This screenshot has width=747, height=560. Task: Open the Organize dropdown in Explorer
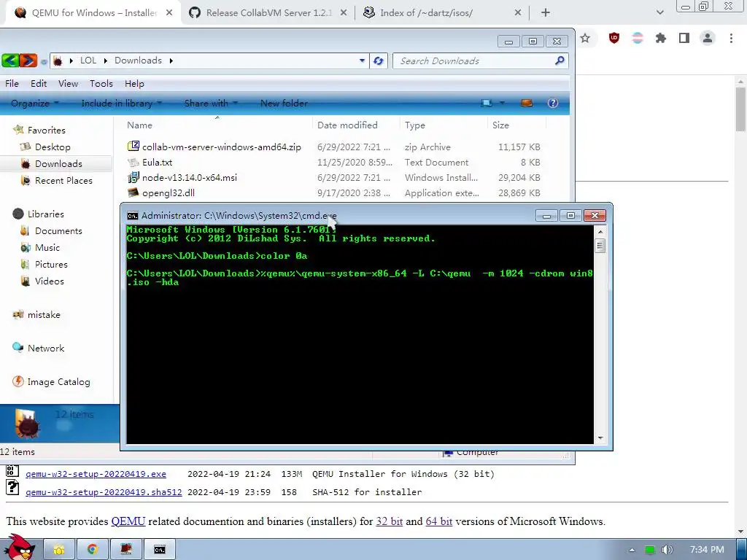[35, 103]
